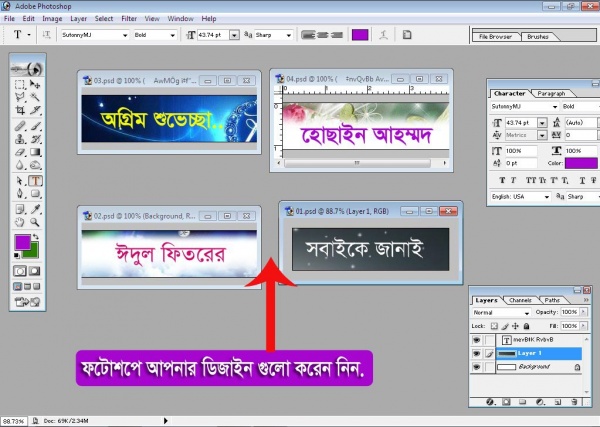The height and width of the screenshot is (427, 600).
Task: Select the Magic Wand tool
Action: (35, 97)
